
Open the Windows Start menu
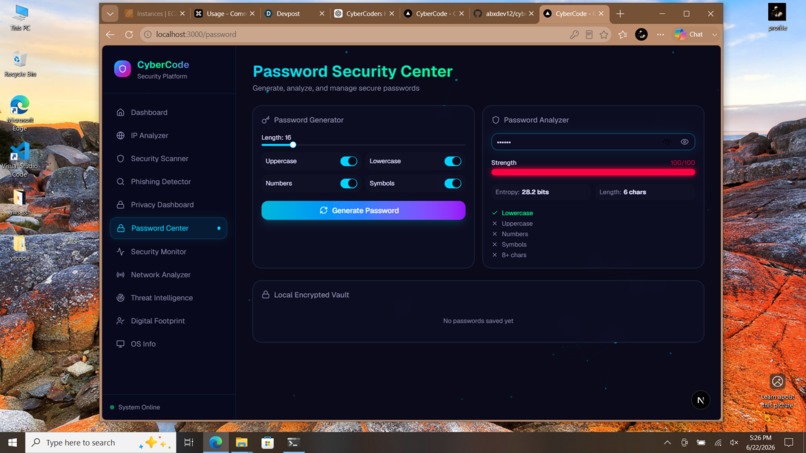12,442
